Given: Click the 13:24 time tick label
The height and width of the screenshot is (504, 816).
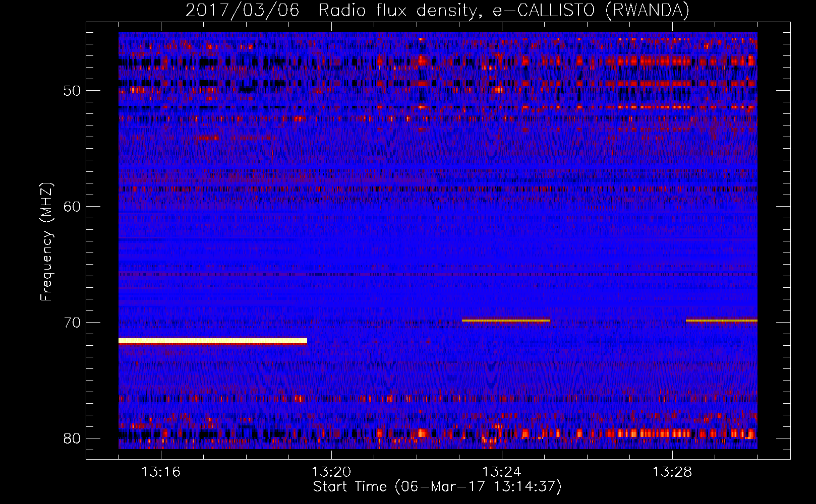Looking at the screenshot, I should click(x=502, y=472).
